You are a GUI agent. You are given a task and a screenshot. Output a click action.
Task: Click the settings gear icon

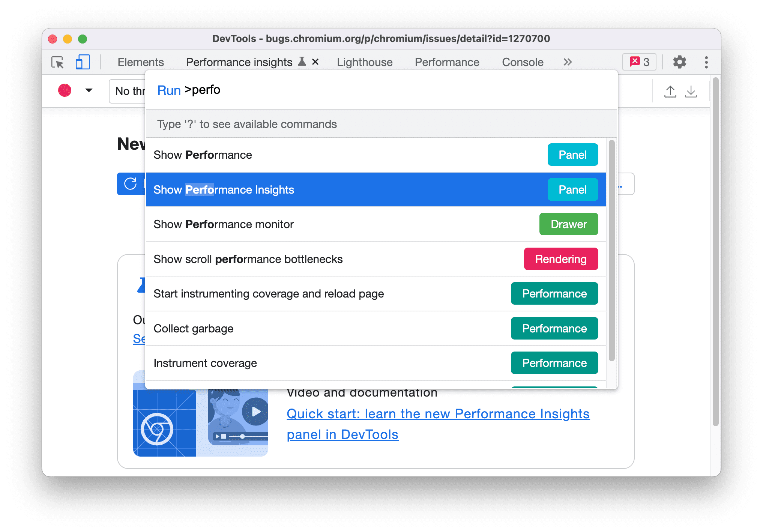tap(679, 62)
